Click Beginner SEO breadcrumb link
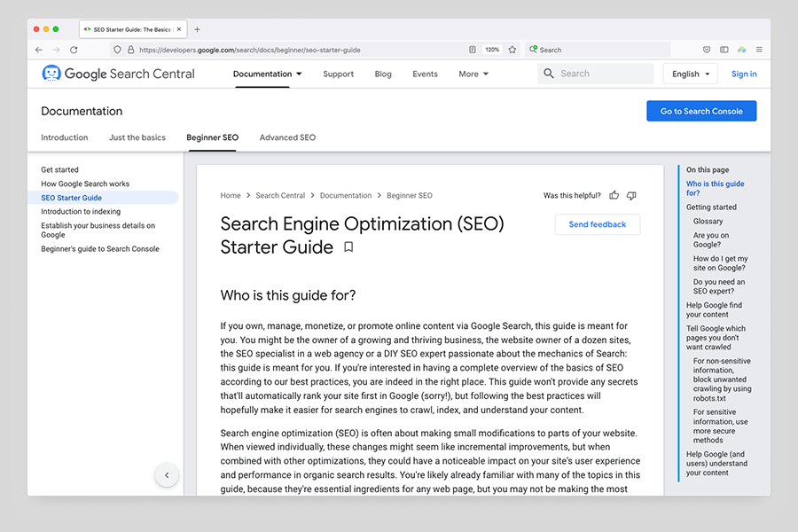Screen dimensions: 798x532 410,195
